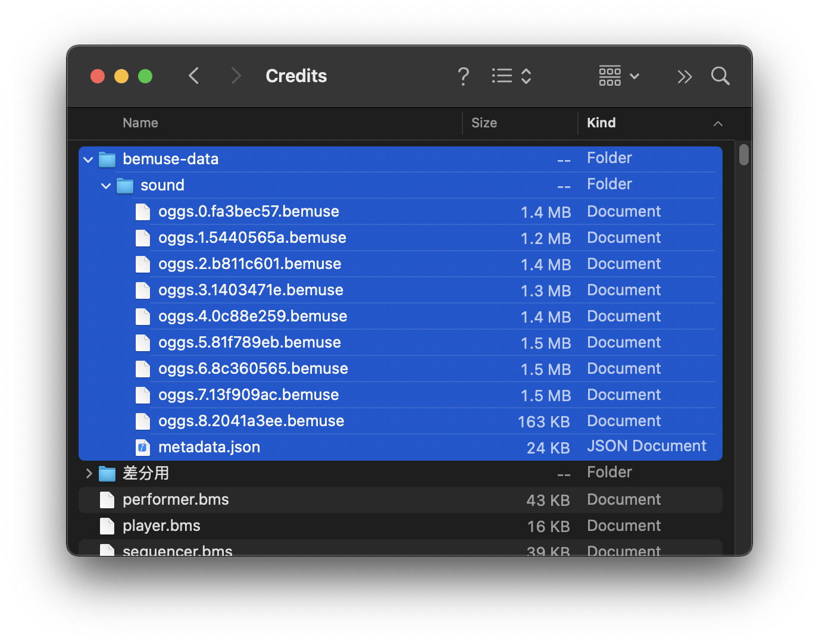
Task: Click the folder icon beside bemuse-data
Action: point(107,159)
